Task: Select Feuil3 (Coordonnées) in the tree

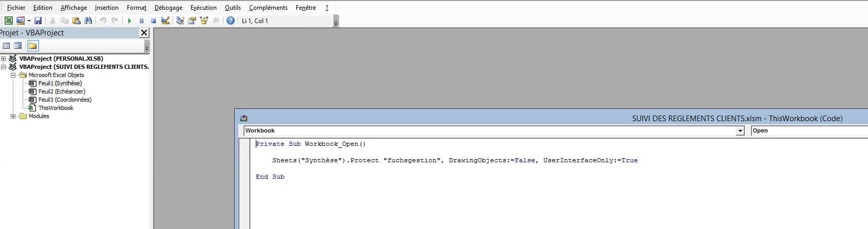Action: click(65, 100)
